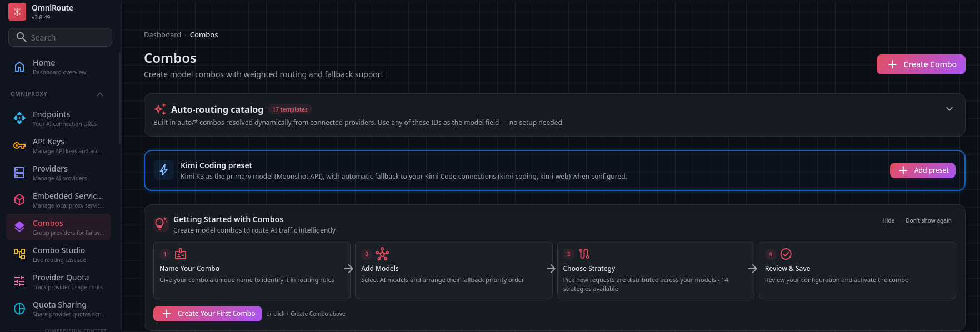This screenshot has height=332, width=980.
Task: Click the Choose Strategy route icon
Action: [584, 254]
